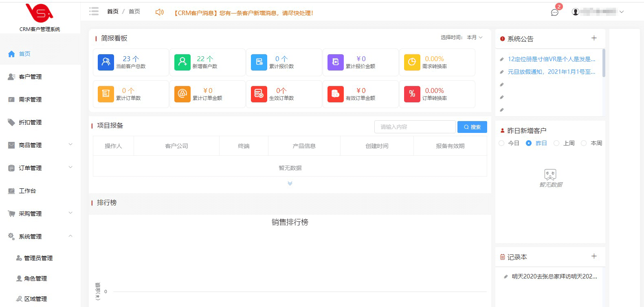
Task: Select the 昨日 radio option
Action: click(529, 143)
